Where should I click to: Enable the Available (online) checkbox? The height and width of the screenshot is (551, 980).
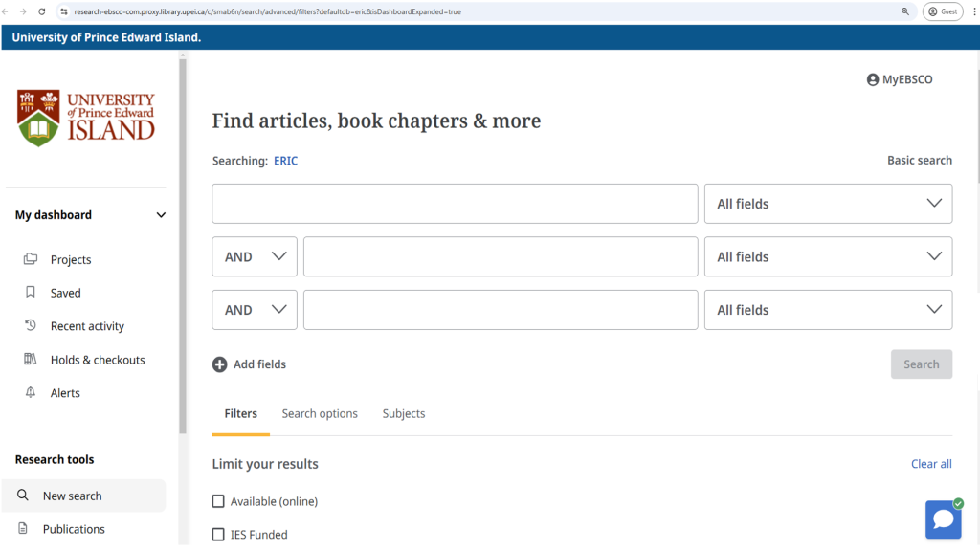(x=218, y=501)
